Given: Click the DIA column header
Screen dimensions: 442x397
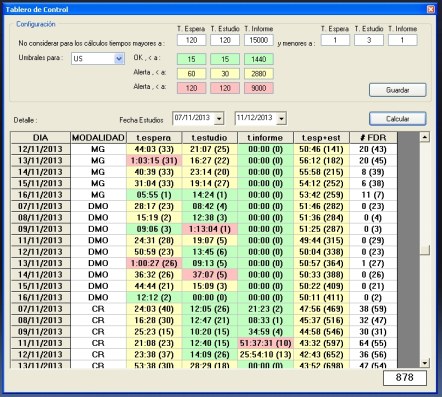Looking at the screenshot, I should pyautogui.click(x=40, y=138).
